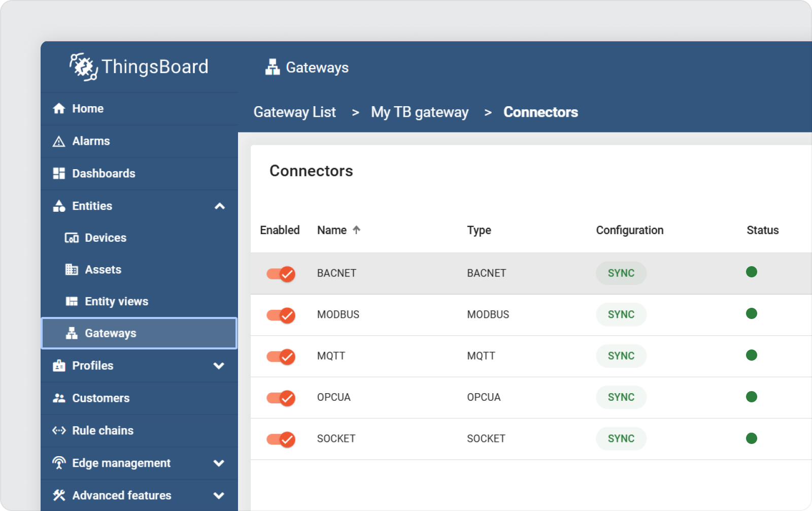This screenshot has width=812, height=511.
Task: Collapse the Entities section chevron
Action: pyautogui.click(x=219, y=206)
